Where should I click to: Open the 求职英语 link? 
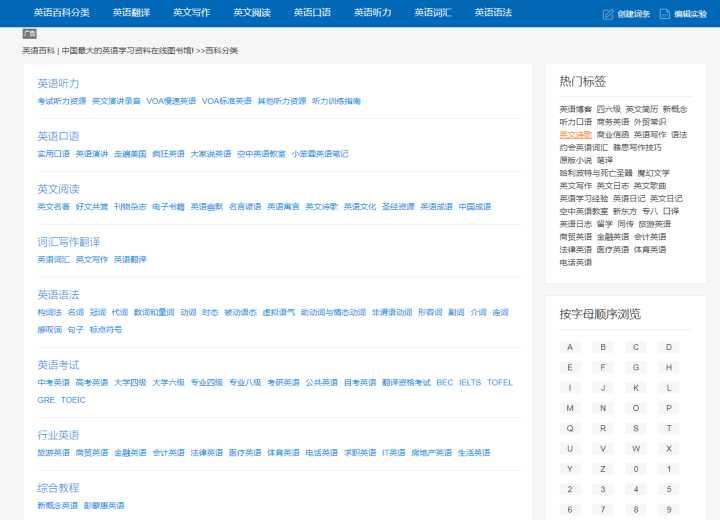click(360, 453)
